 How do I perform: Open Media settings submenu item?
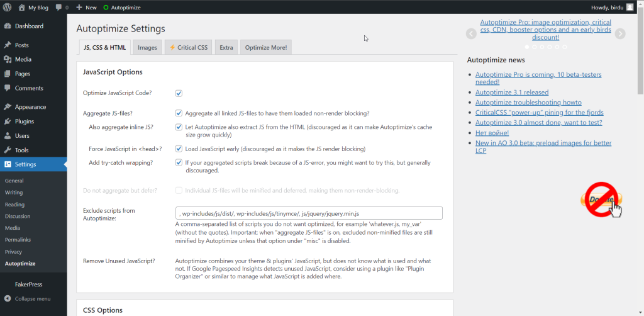pos(13,228)
